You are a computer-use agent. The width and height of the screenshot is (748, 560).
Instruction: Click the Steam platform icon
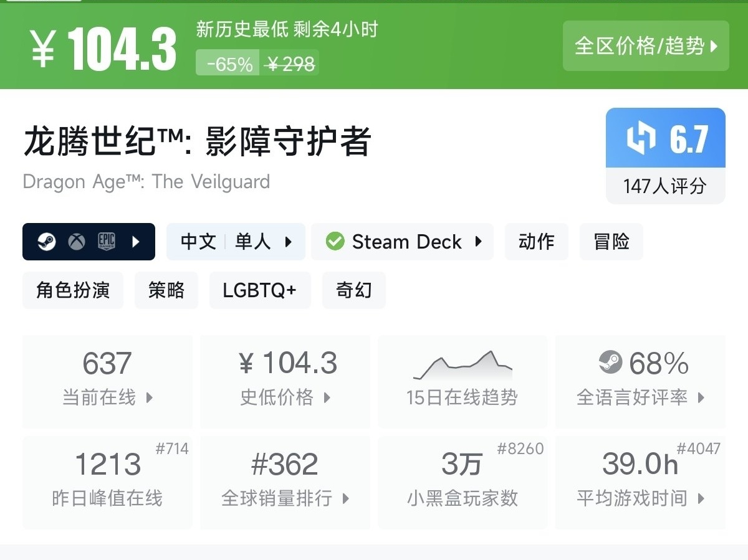pyautogui.click(x=47, y=242)
